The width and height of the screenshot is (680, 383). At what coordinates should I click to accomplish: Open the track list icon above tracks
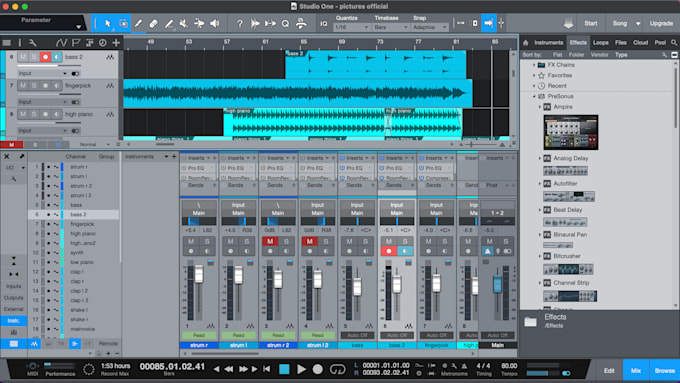(7, 43)
